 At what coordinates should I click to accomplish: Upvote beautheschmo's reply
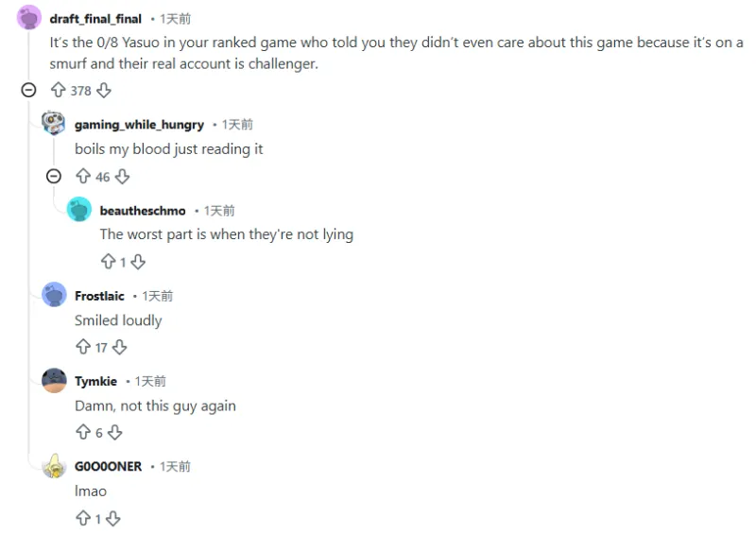tap(108, 262)
